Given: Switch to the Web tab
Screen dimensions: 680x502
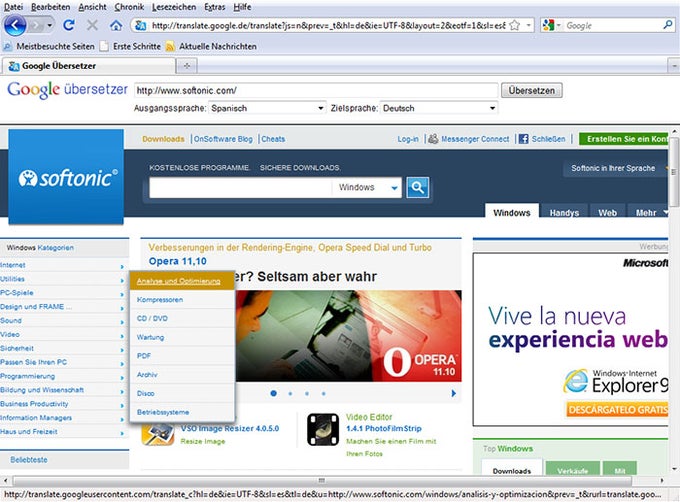Looking at the screenshot, I should pos(607,212).
